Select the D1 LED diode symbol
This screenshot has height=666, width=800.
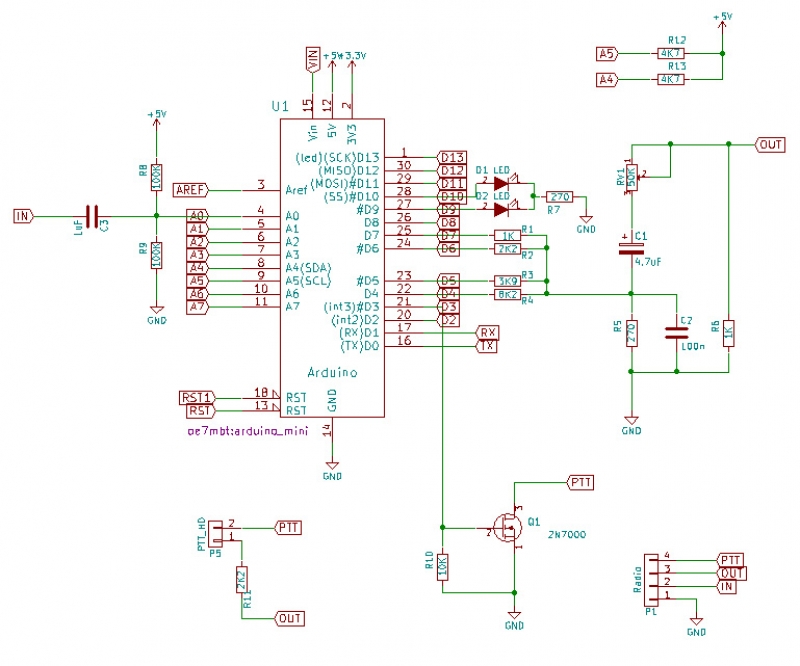(x=503, y=183)
